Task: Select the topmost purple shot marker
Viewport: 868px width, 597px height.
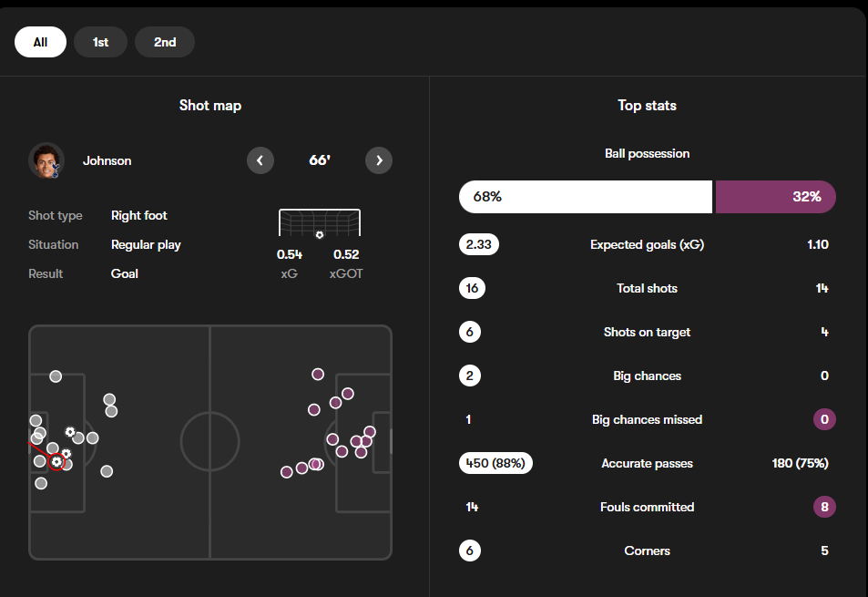Action: tap(318, 375)
